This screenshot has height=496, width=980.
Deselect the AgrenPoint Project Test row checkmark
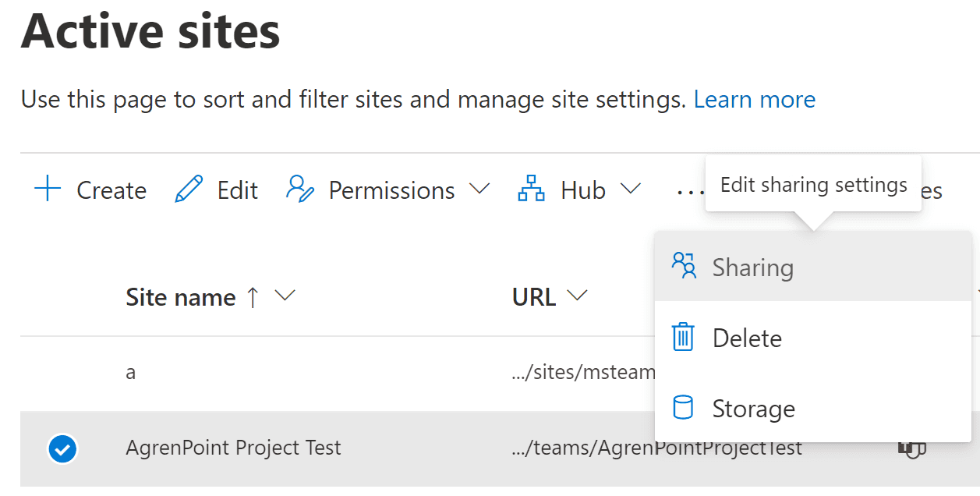(x=62, y=448)
